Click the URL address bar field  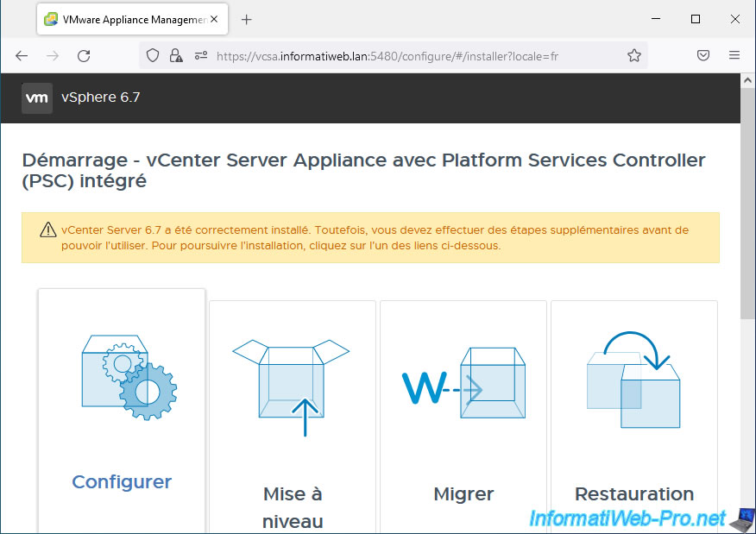point(414,55)
